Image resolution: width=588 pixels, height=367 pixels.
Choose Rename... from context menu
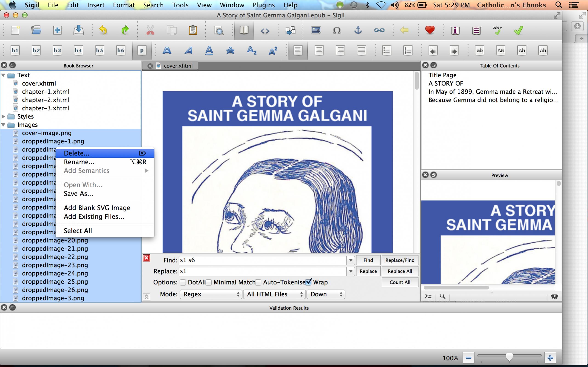pos(105,162)
